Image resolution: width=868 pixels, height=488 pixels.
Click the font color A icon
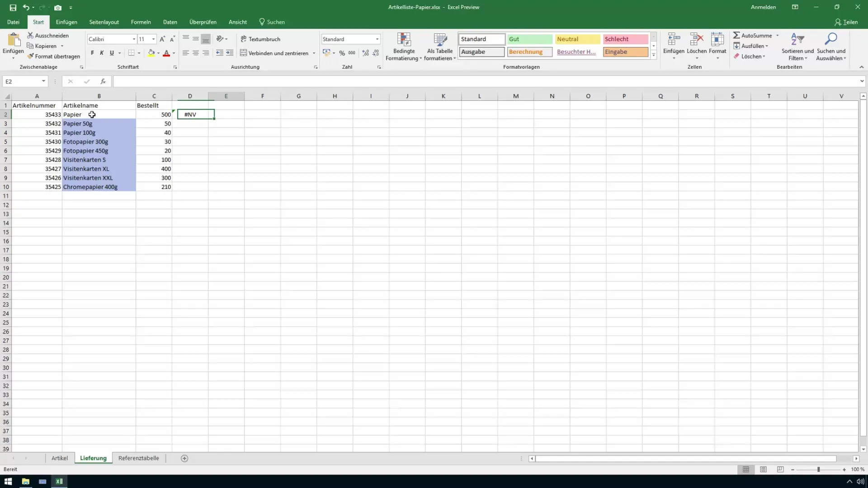coord(166,53)
